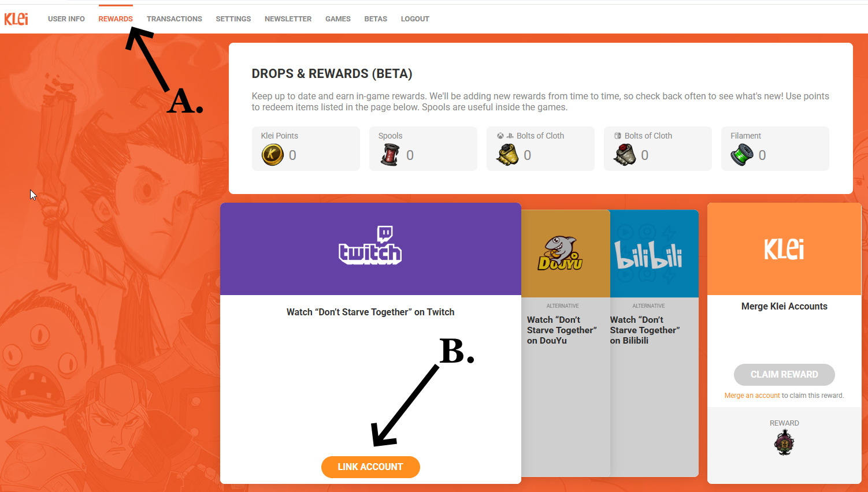Viewport: 868px width, 492px height.
Task: Click the Filament label
Action: [745, 136]
